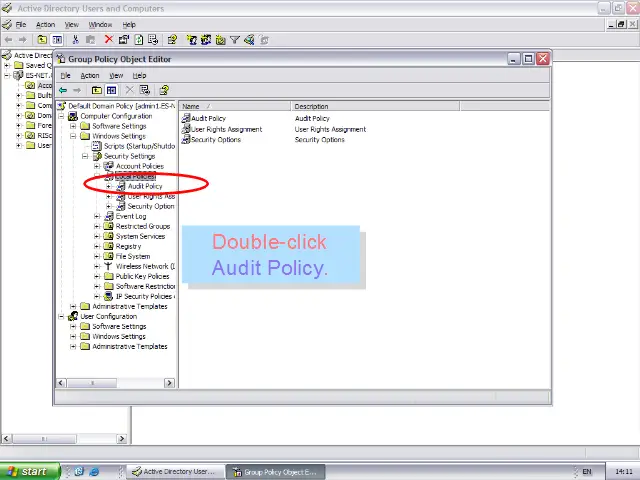Sort by the Description column header
The width and height of the screenshot is (640, 480).
coord(376,106)
